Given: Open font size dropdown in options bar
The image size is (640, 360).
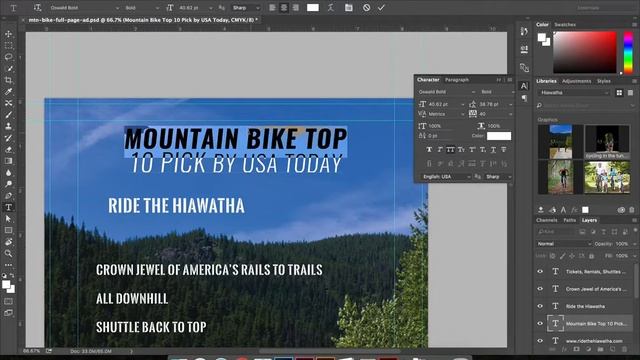Looking at the screenshot, I should 211,8.
